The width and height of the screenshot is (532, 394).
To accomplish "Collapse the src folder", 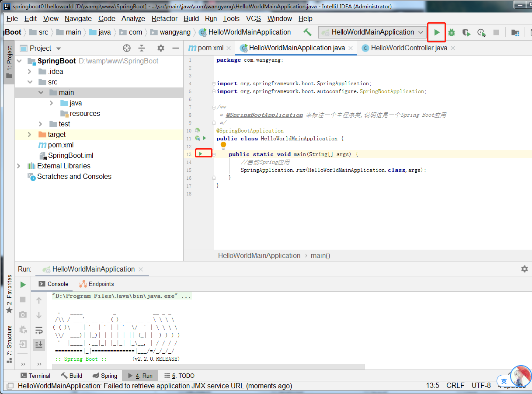I will point(30,82).
